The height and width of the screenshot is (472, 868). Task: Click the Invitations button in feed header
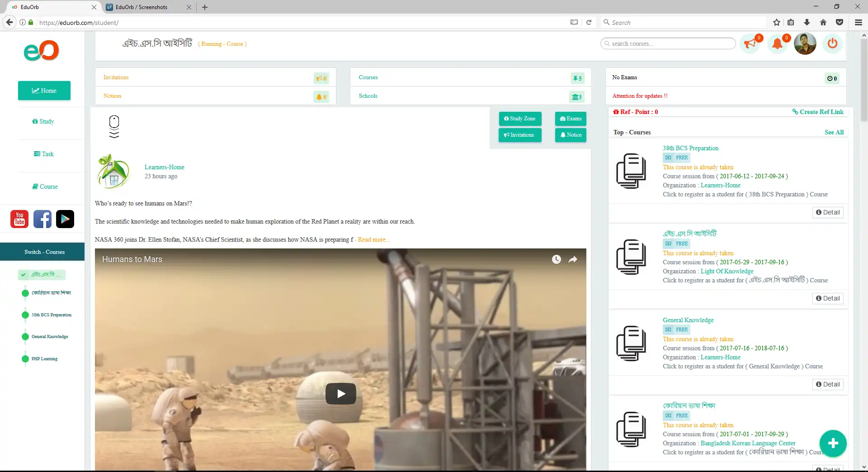tap(520, 135)
